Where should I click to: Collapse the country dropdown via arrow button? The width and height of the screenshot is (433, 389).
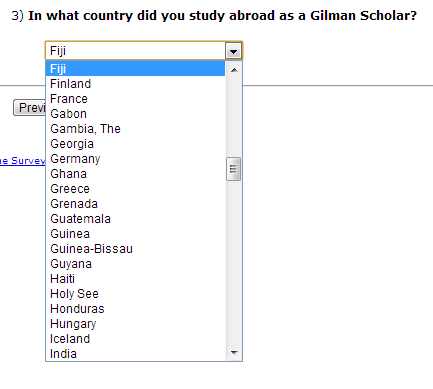[233, 51]
